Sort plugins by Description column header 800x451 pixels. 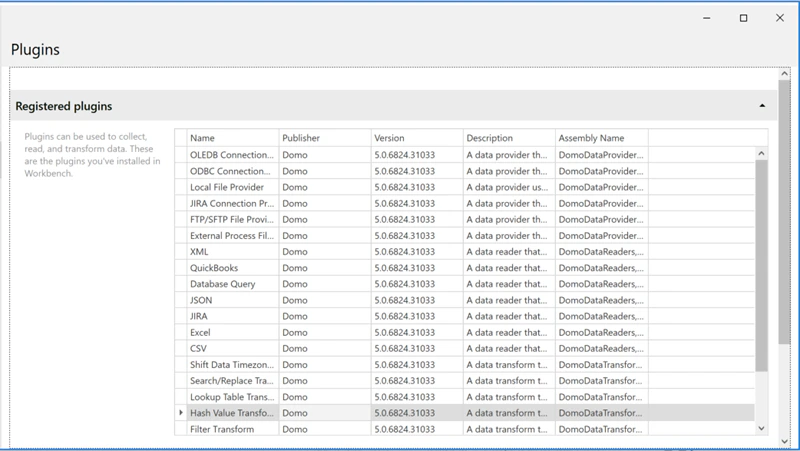(509, 138)
